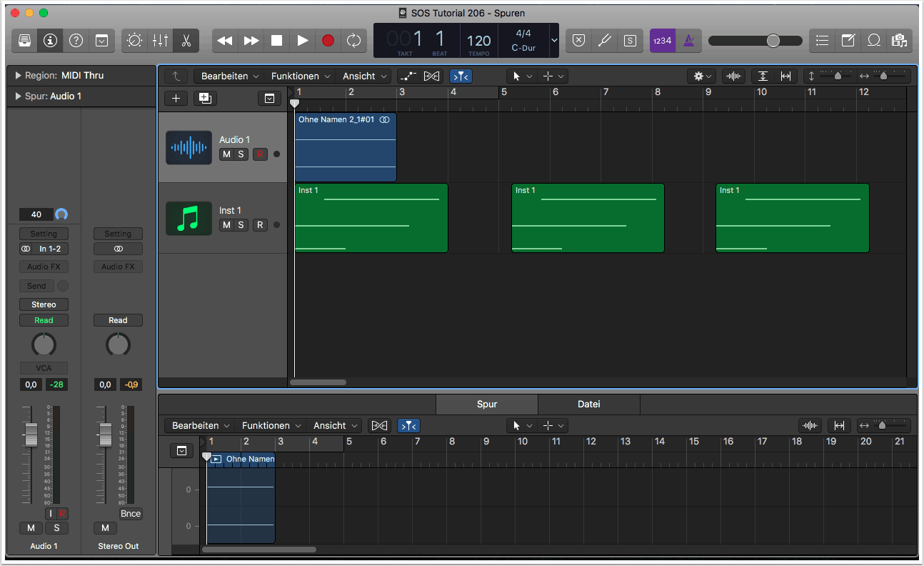
Task: Toggle the Editors scissors icon
Action: pyautogui.click(x=186, y=41)
